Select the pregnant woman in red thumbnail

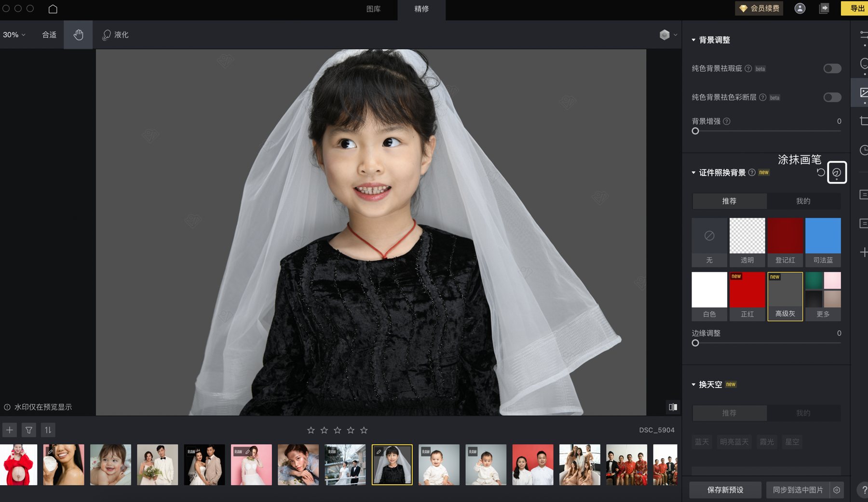[18, 464]
